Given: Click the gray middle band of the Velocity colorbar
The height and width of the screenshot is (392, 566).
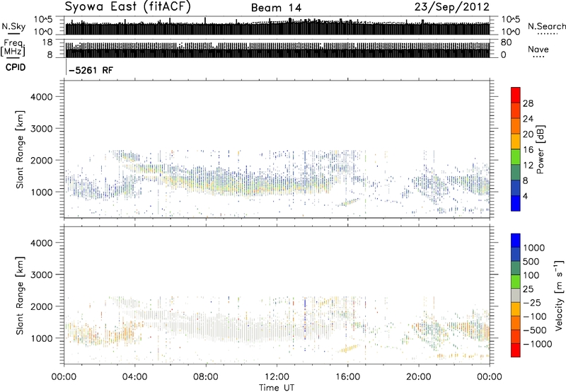Looking at the screenshot, I should coord(516,295).
